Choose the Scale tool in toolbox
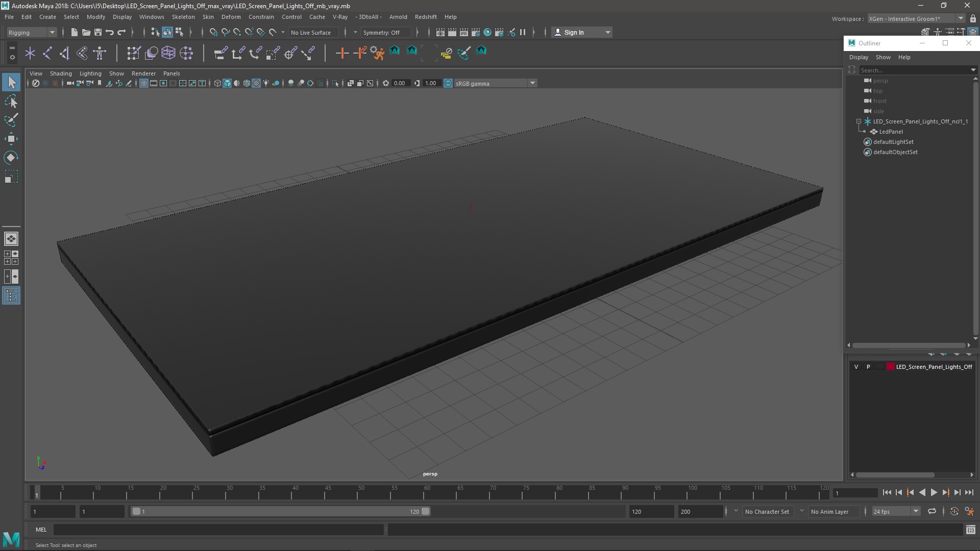Viewport: 980px width, 551px height. click(11, 177)
